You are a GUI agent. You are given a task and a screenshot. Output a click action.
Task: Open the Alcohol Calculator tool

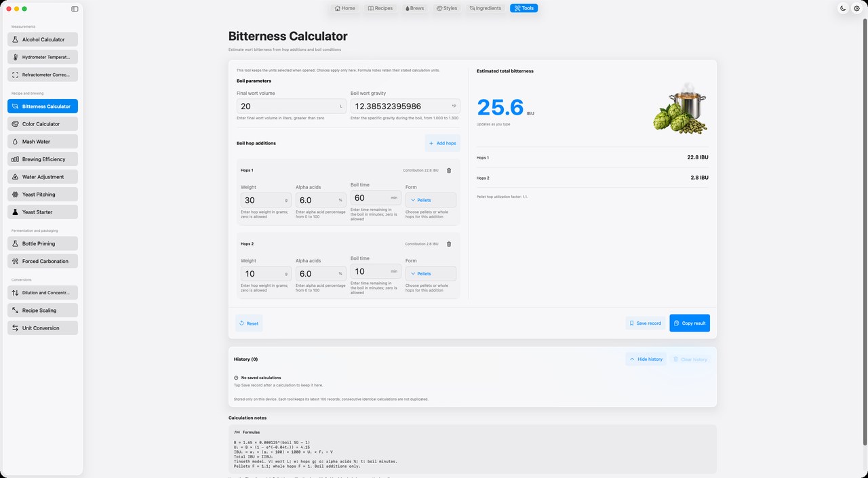point(43,39)
